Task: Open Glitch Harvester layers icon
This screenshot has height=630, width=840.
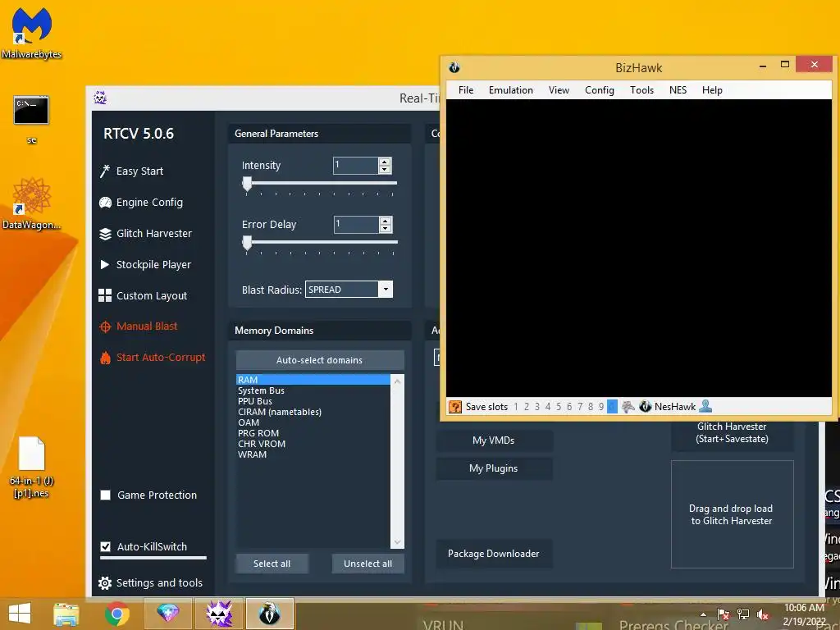Action: tap(105, 234)
